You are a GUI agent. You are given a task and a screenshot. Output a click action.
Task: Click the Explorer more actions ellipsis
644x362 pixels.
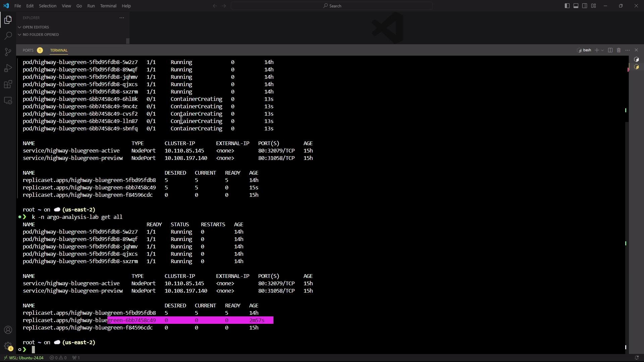(122, 18)
